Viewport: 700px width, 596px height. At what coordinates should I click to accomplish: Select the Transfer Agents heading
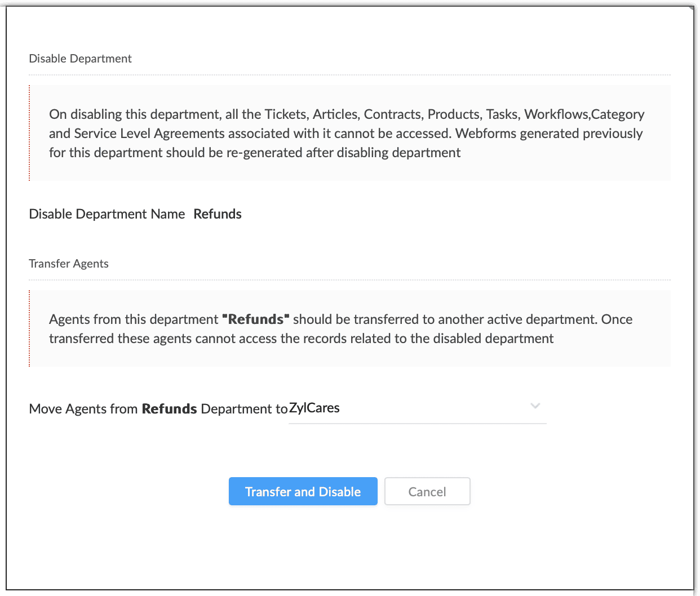click(69, 264)
